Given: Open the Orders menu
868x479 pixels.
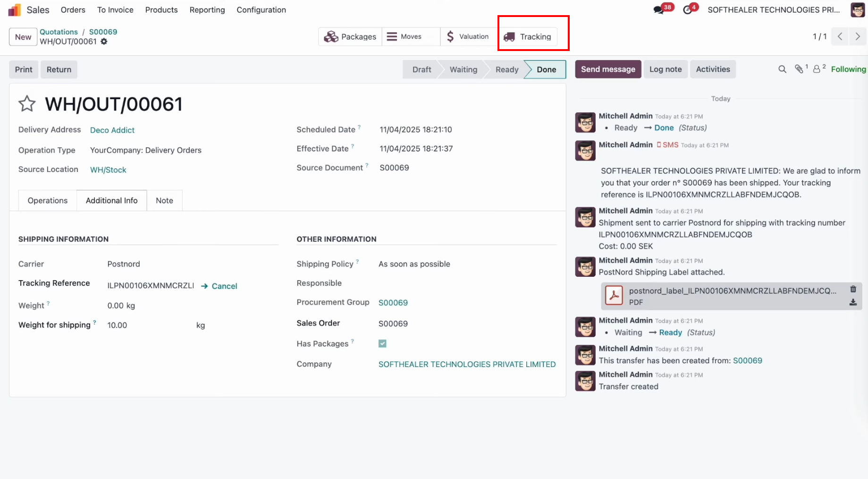Looking at the screenshot, I should tap(73, 10).
